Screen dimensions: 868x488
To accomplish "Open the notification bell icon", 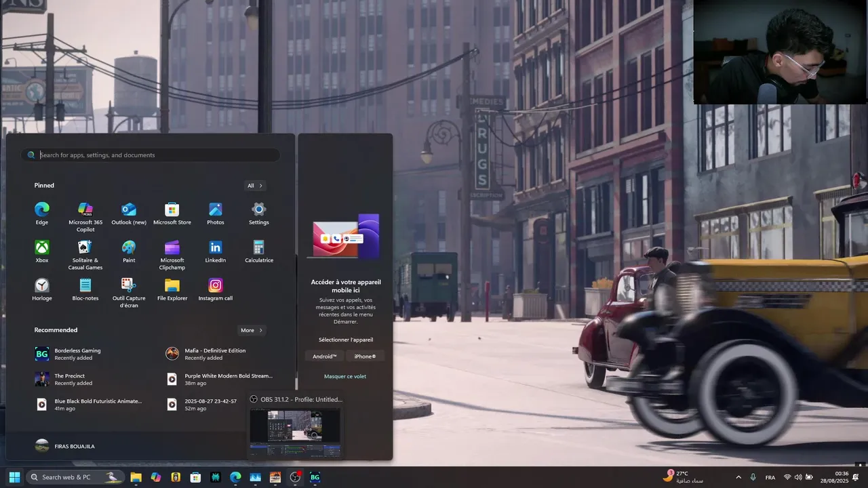I will coord(855,477).
